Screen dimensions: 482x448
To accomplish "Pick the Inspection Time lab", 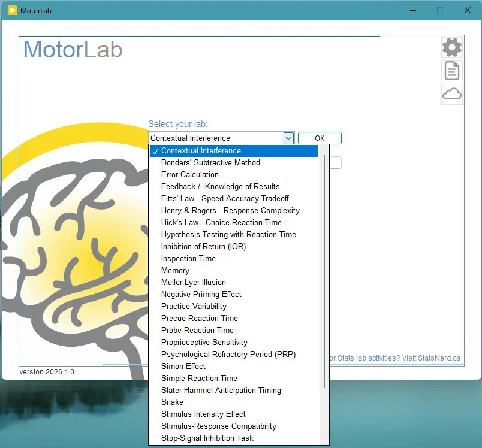I will tap(234, 259).
